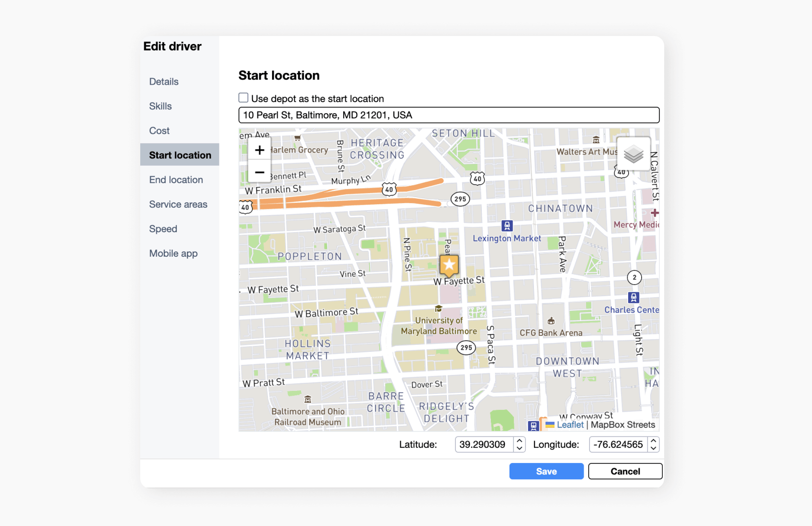
Task: Click the Charles Center metro station icon
Action: pyautogui.click(x=633, y=297)
